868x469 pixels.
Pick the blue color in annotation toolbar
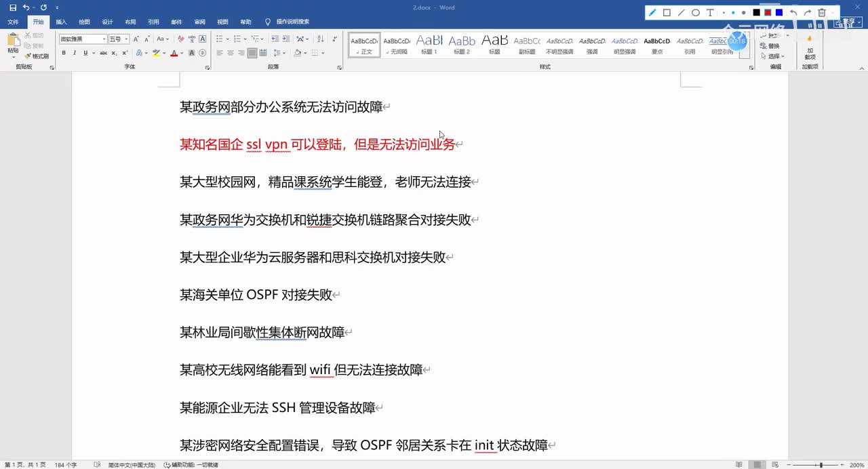[779, 12]
